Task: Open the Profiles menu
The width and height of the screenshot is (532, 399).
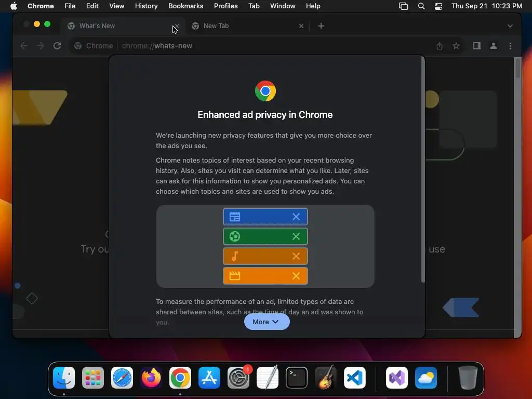Action: [226, 6]
